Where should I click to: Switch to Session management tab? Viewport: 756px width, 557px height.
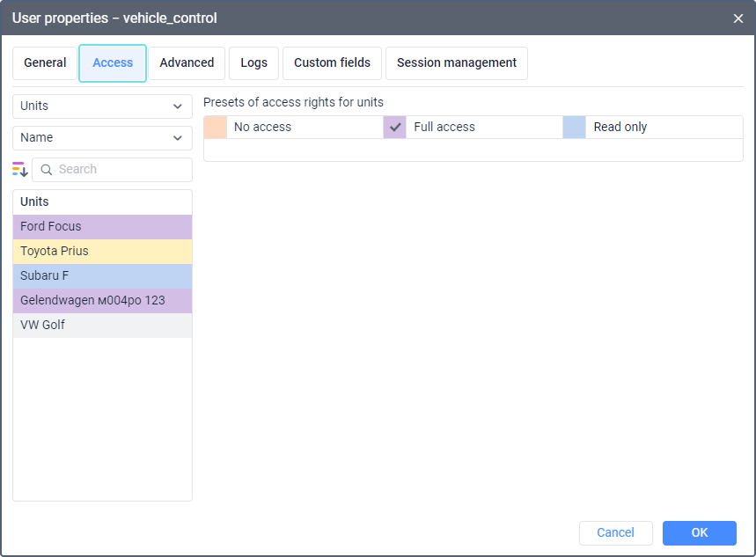coord(457,63)
